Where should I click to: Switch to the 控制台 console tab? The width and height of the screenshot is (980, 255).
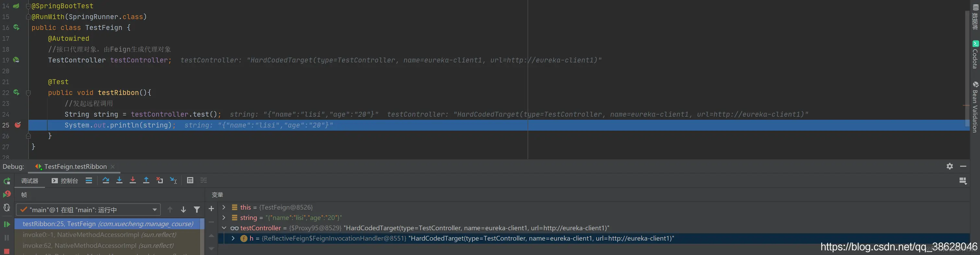[x=65, y=181]
